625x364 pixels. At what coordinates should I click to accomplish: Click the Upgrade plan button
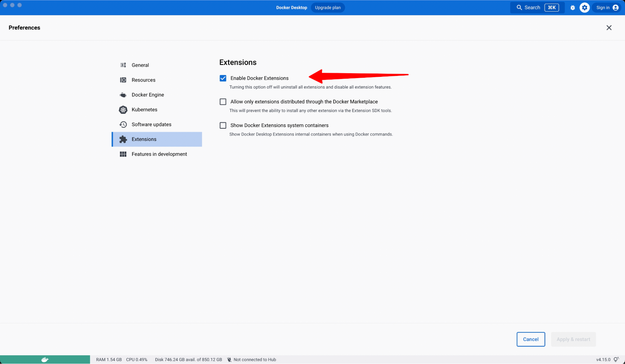(327, 7)
